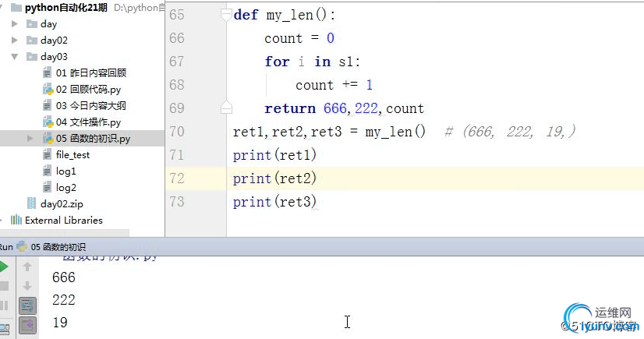
Task: Open the 05 函数的初识 run tab
Action: point(58,247)
